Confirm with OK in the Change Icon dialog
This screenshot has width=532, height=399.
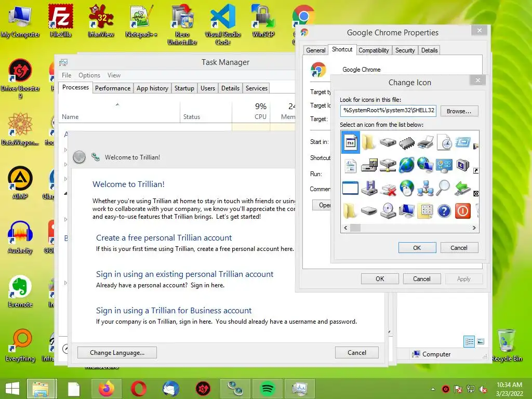point(417,248)
